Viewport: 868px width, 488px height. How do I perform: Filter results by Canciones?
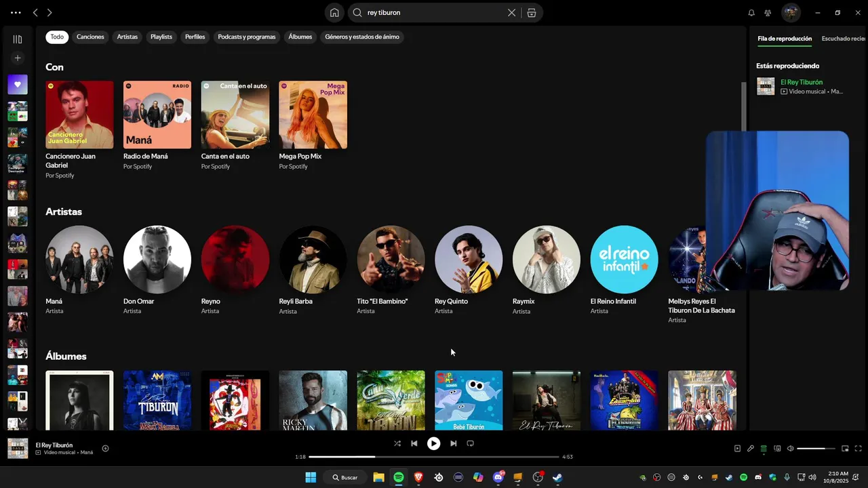tap(90, 37)
